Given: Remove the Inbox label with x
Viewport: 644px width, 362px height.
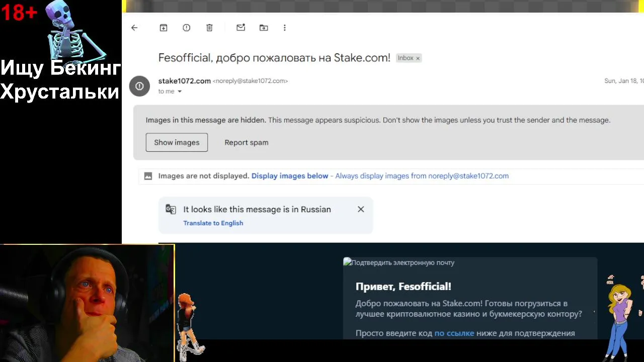Looking at the screenshot, I should pos(418,58).
